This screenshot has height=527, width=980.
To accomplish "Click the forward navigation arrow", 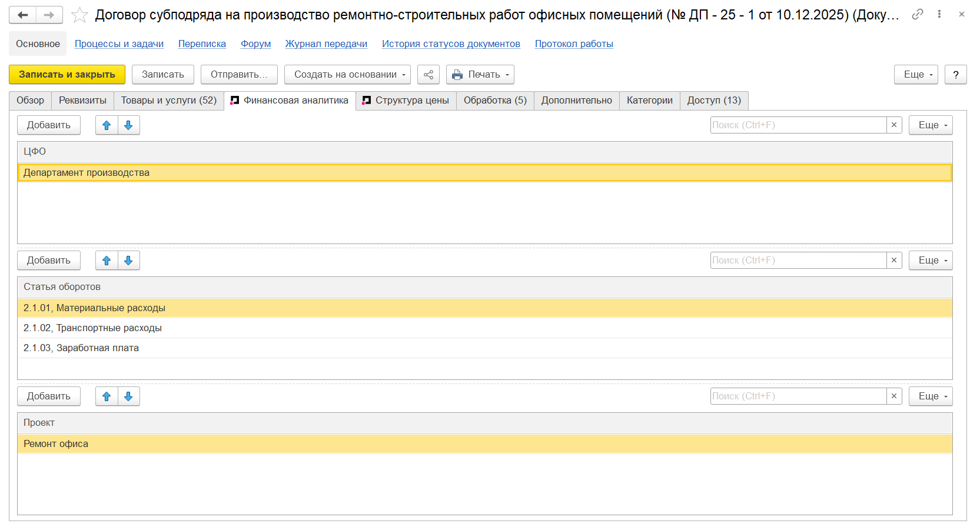I will [49, 15].
